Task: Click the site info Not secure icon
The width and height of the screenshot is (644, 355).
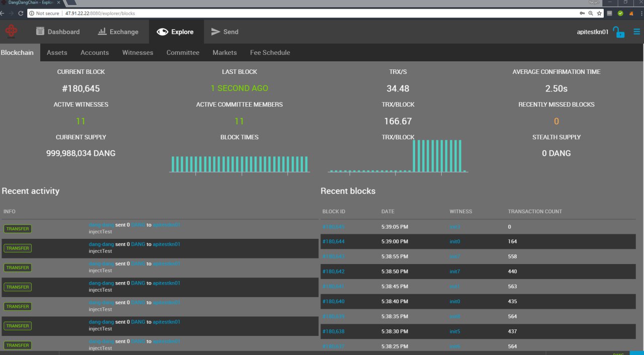Action: pos(32,14)
